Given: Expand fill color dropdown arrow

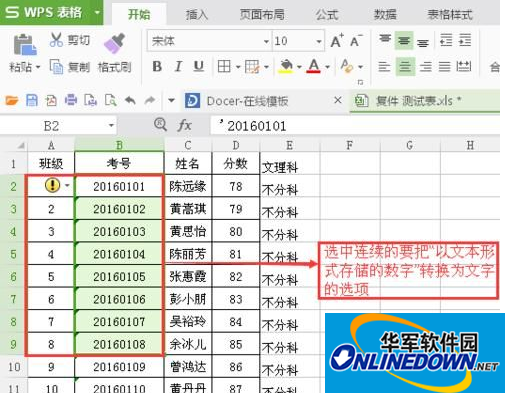Looking at the screenshot, I should click(x=299, y=67).
